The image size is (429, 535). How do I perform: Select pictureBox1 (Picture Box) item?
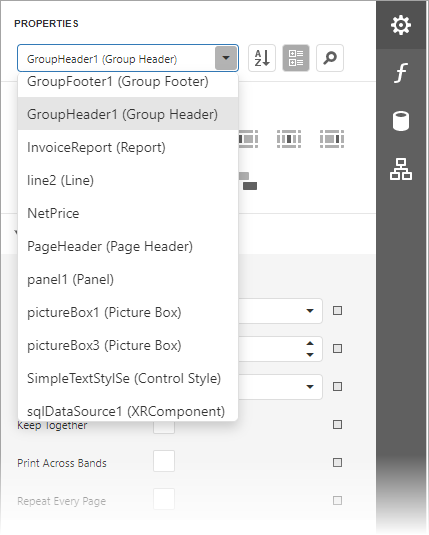pyautogui.click(x=128, y=312)
